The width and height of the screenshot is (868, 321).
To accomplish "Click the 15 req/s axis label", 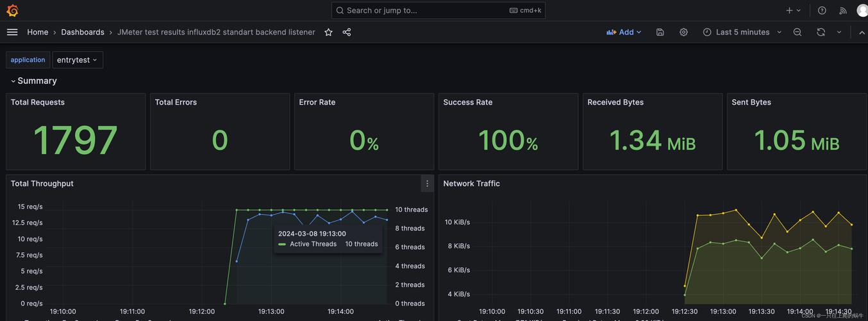I will 30,207.
